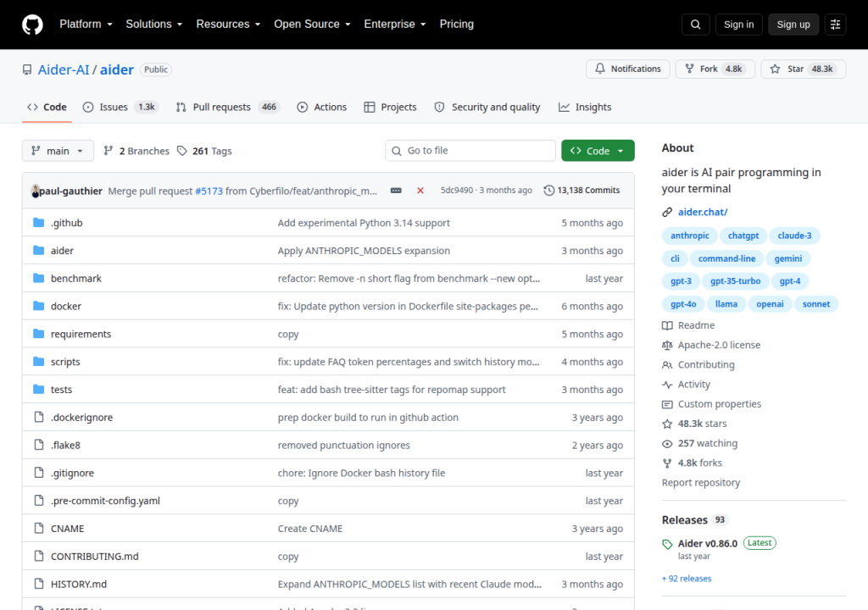This screenshot has width=868, height=610.
Task: Click the repository icon before Aider-AI
Action: pyautogui.click(x=27, y=69)
